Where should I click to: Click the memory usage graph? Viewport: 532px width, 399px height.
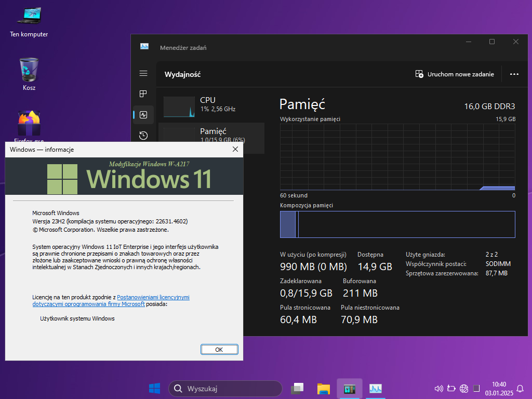point(397,157)
